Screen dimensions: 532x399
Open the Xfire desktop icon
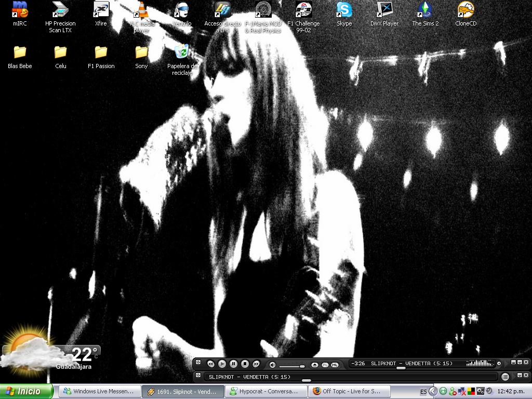(x=101, y=14)
